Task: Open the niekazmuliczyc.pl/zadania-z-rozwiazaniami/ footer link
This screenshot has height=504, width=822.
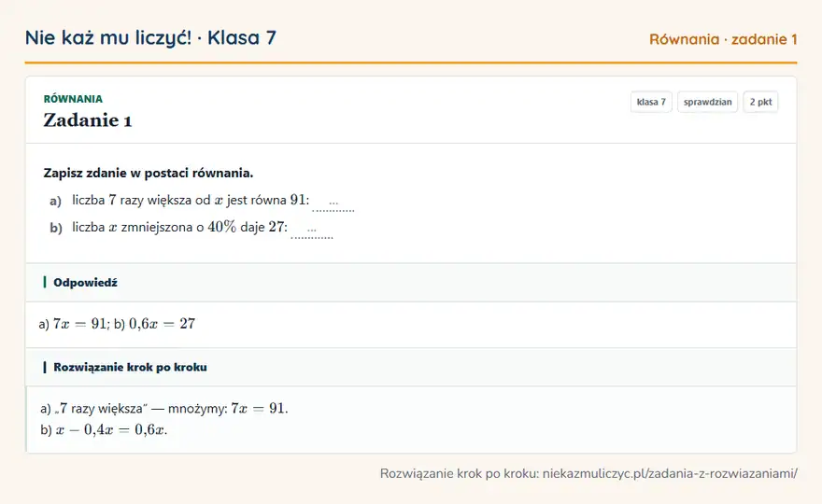Action: pyautogui.click(x=670, y=473)
